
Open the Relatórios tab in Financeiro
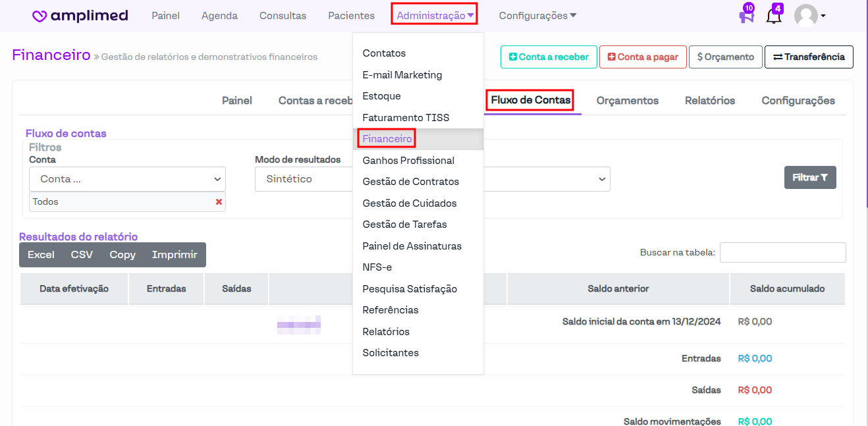709,101
